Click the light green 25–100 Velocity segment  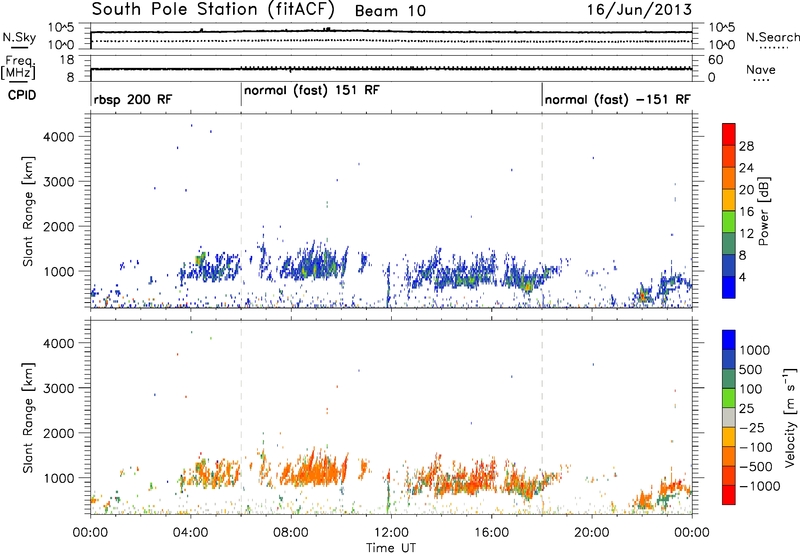(x=729, y=398)
